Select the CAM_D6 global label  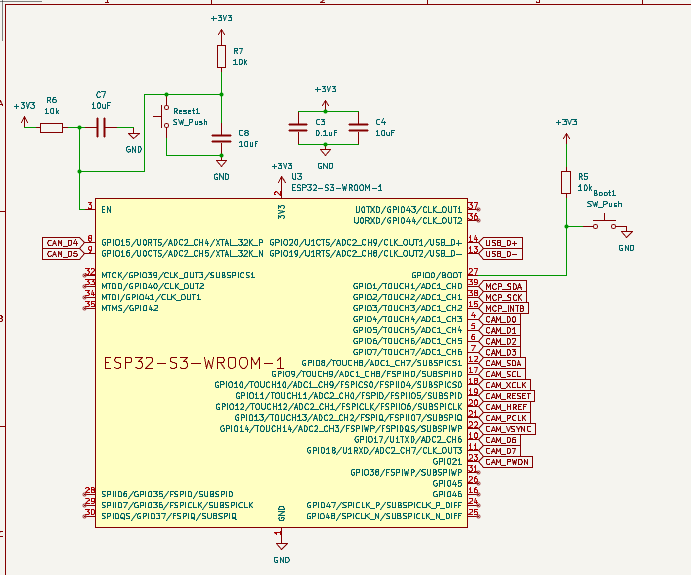coord(500,440)
